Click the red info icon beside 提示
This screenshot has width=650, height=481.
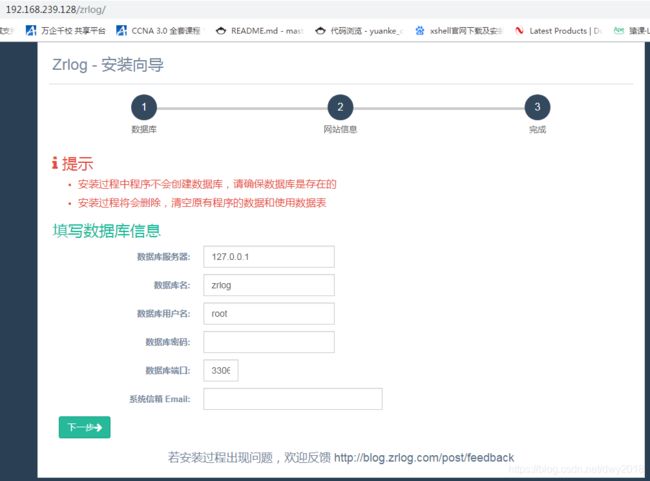55,163
